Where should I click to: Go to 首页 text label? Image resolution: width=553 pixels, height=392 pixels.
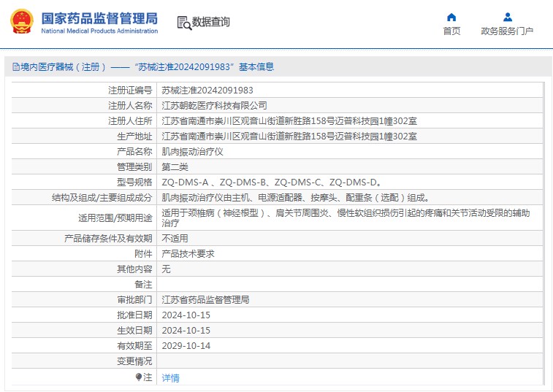tap(451, 31)
